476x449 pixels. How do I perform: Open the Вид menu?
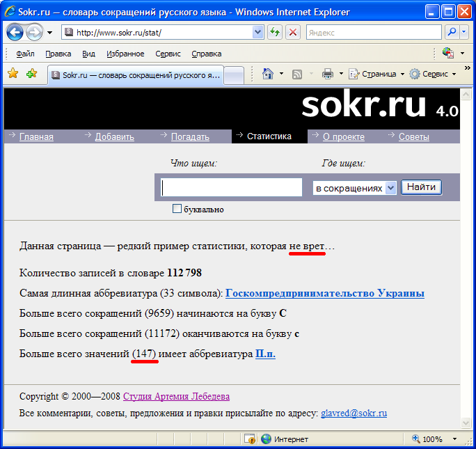[88, 54]
